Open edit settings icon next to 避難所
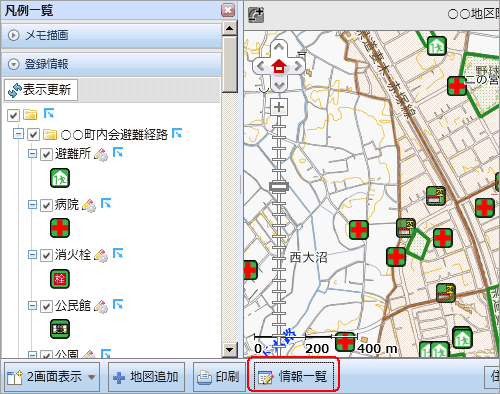Image resolution: width=500 pixels, height=394 pixels. 101,154
